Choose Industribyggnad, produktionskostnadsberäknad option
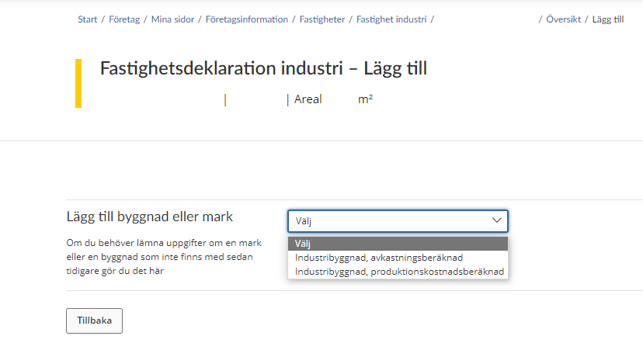643x364 pixels. click(x=398, y=272)
